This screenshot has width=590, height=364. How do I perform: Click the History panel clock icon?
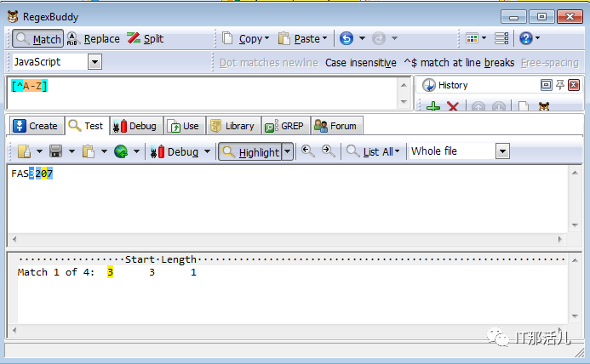click(428, 85)
